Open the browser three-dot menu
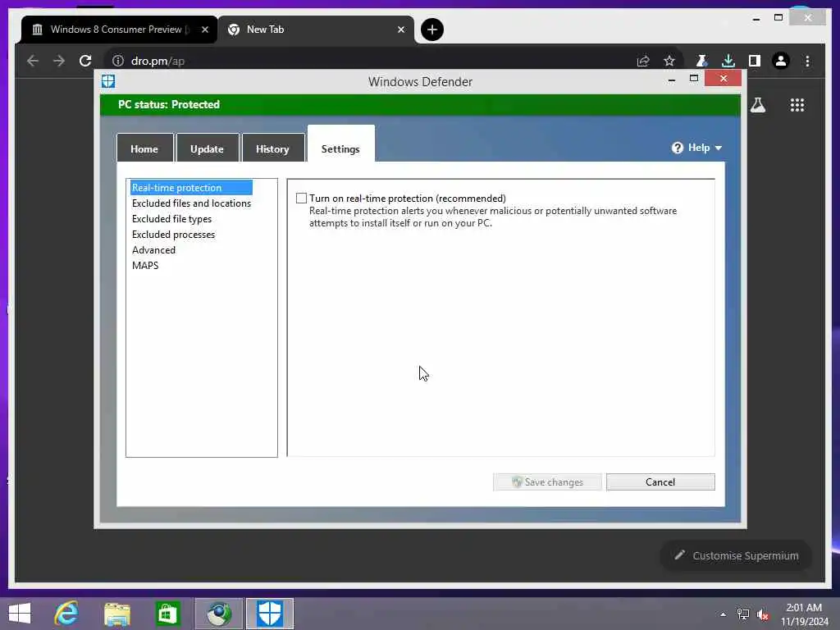The width and height of the screenshot is (840, 630). point(807,61)
